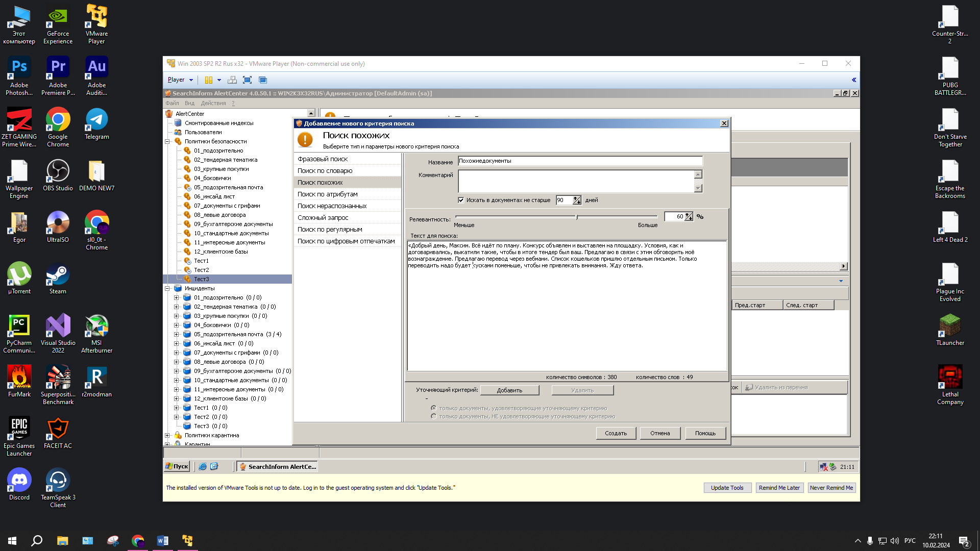
Task: Click the double-arrow collapse icon in VMware toolbar
Action: [x=854, y=80]
